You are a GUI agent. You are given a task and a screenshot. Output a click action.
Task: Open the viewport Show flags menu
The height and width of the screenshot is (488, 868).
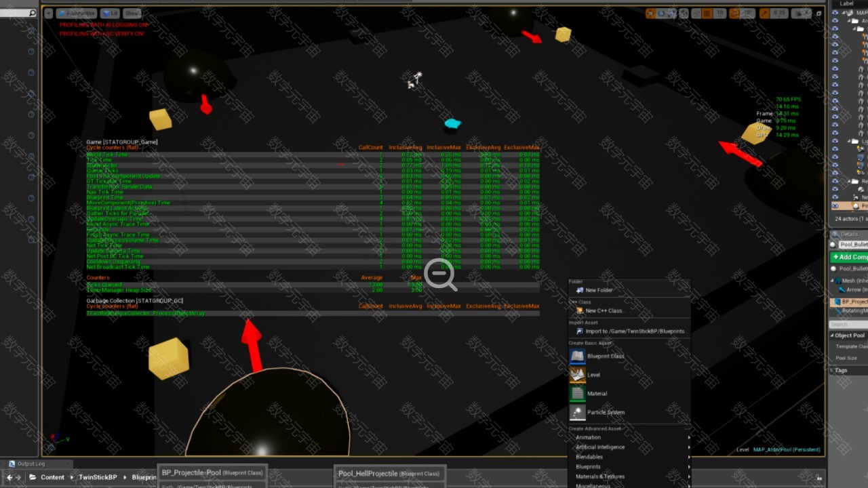132,13
